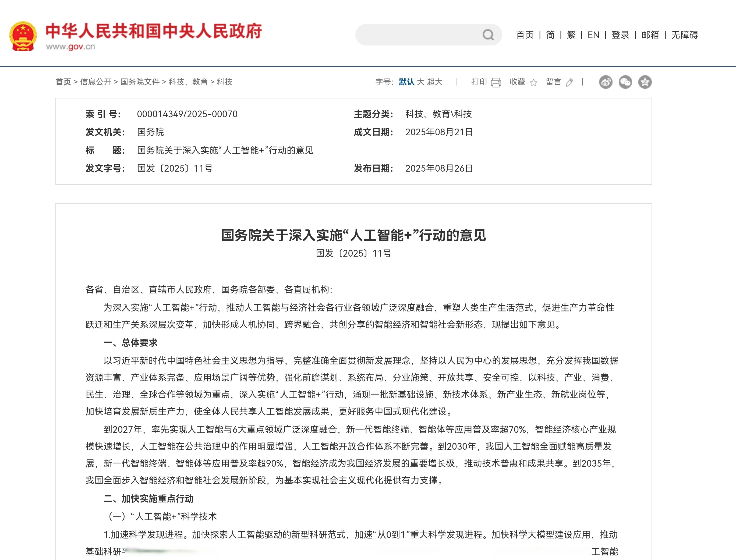
Task: Open the 邮箱 mailbox link
Action: coord(650,35)
